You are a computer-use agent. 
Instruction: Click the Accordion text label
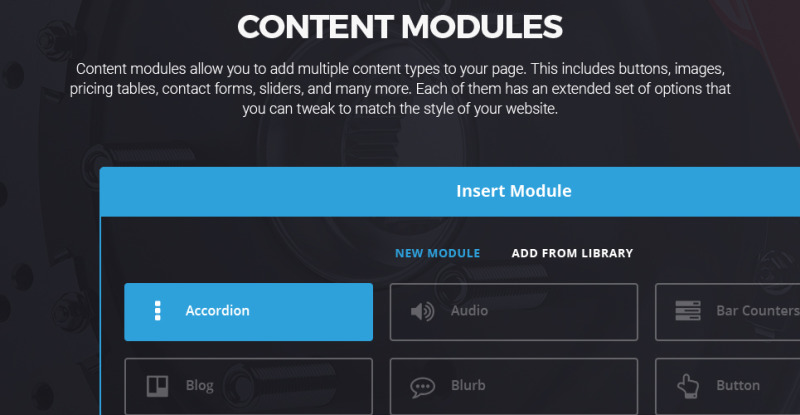[x=217, y=310]
